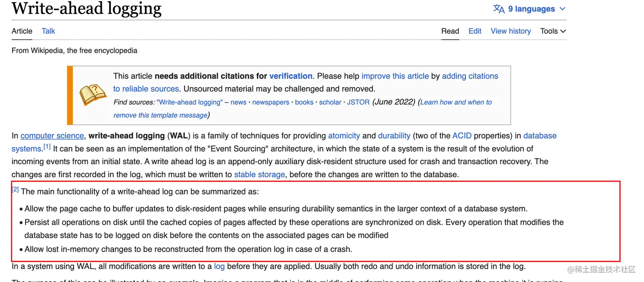Open the atomicity link

[x=344, y=136]
